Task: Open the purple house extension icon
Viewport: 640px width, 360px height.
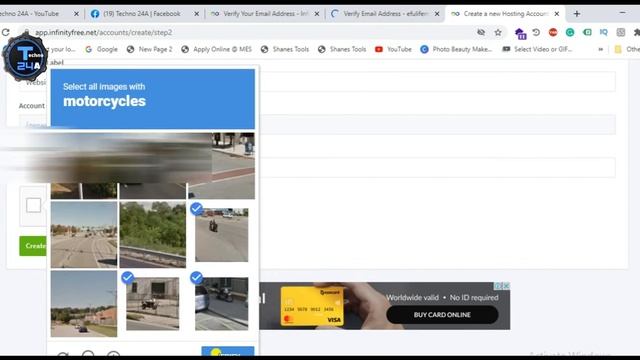Action: pyautogui.click(x=520, y=33)
